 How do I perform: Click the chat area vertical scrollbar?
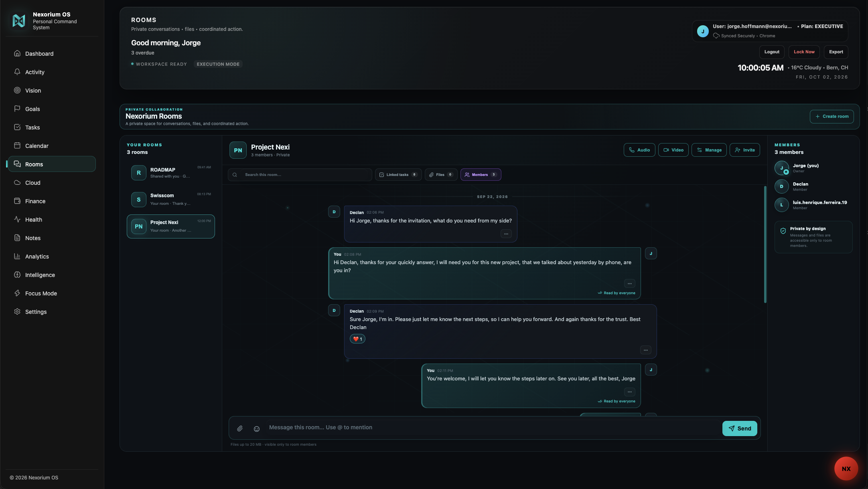pyautogui.click(x=765, y=244)
